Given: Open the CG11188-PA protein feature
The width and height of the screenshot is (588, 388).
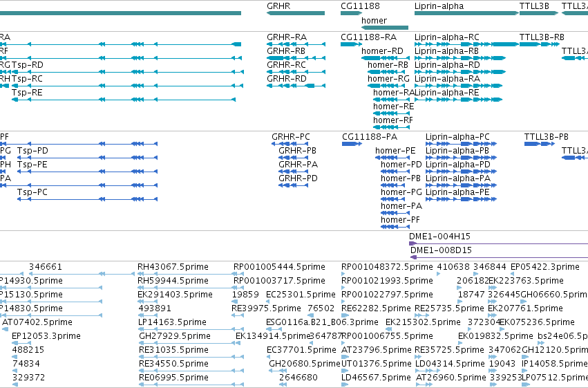Looking at the screenshot, I should tap(370, 137).
